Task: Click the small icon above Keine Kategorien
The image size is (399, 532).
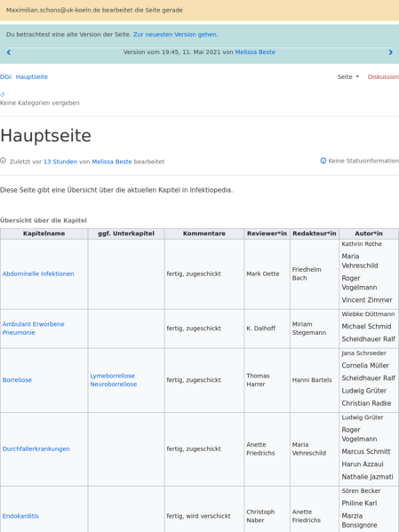Action: coord(3,95)
